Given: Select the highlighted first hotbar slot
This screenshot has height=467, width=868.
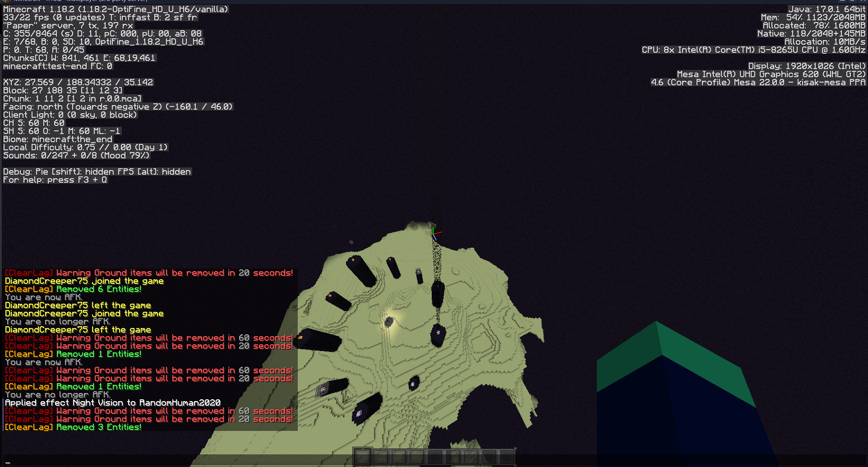Looking at the screenshot, I should point(362,457).
